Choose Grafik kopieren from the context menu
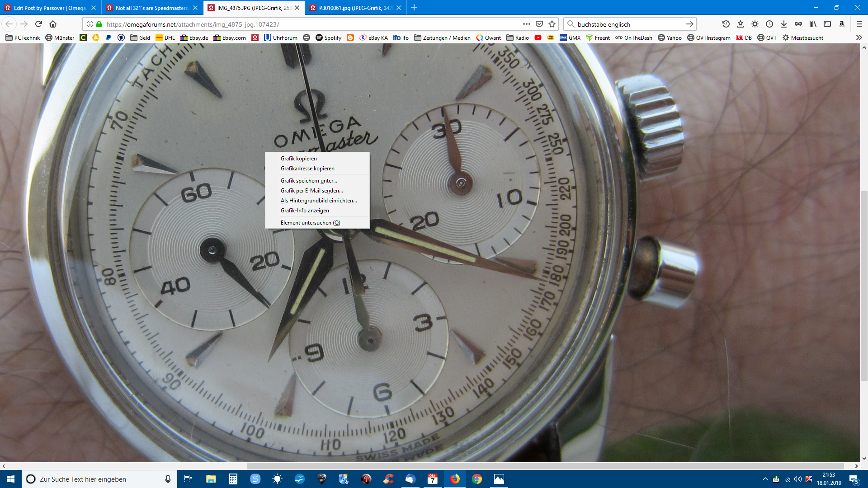Viewport: 868px width, 488px height. point(317,159)
